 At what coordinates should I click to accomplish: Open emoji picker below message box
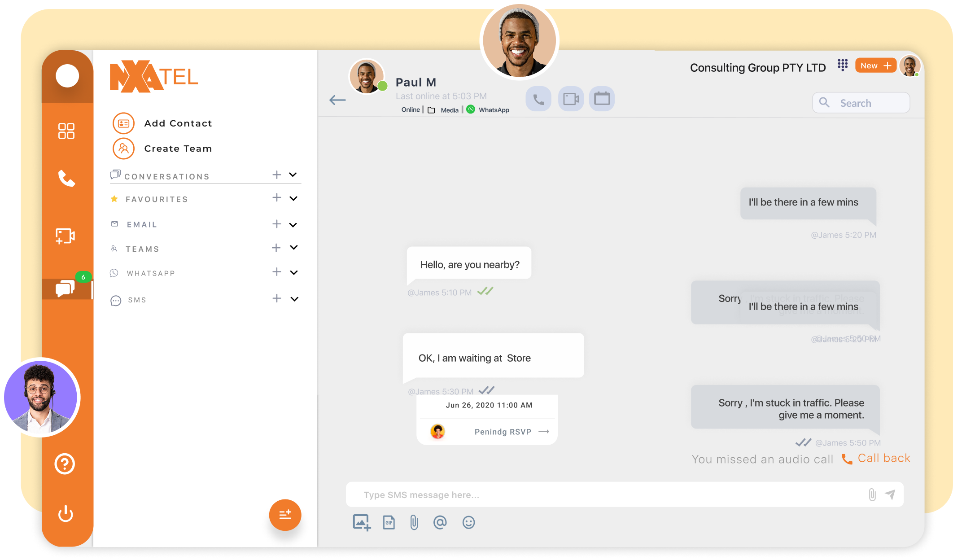(x=468, y=522)
